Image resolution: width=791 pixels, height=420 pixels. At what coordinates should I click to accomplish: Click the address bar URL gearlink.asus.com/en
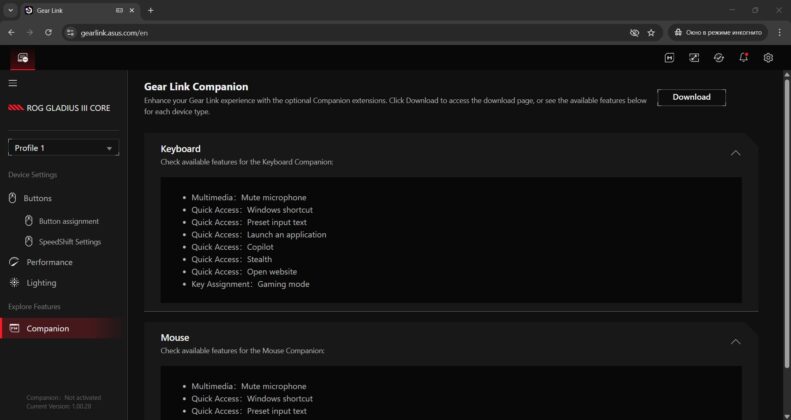[114, 33]
